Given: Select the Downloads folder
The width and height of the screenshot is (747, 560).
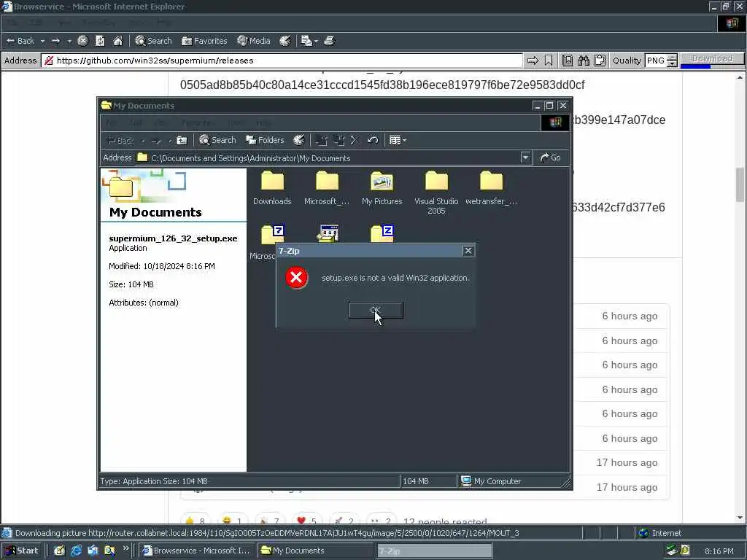Looking at the screenshot, I should click(x=272, y=189).
